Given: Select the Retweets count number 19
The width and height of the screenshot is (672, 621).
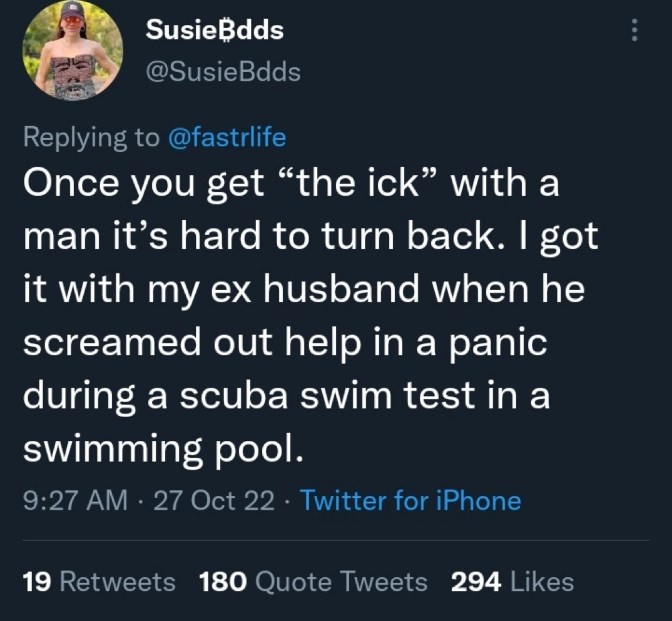Looking at the screenshot, I should coord(38,582).
